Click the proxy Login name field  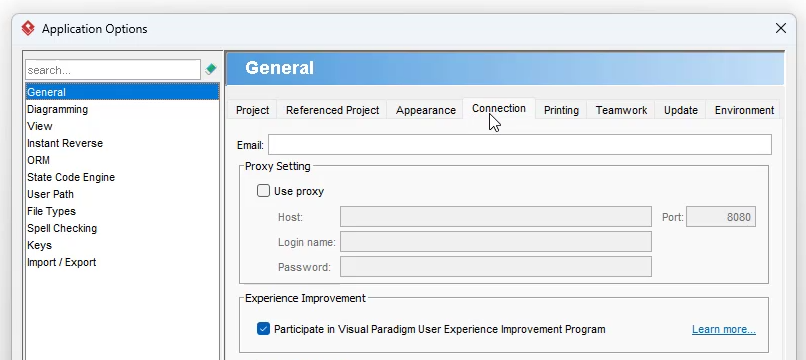[496, 242]
